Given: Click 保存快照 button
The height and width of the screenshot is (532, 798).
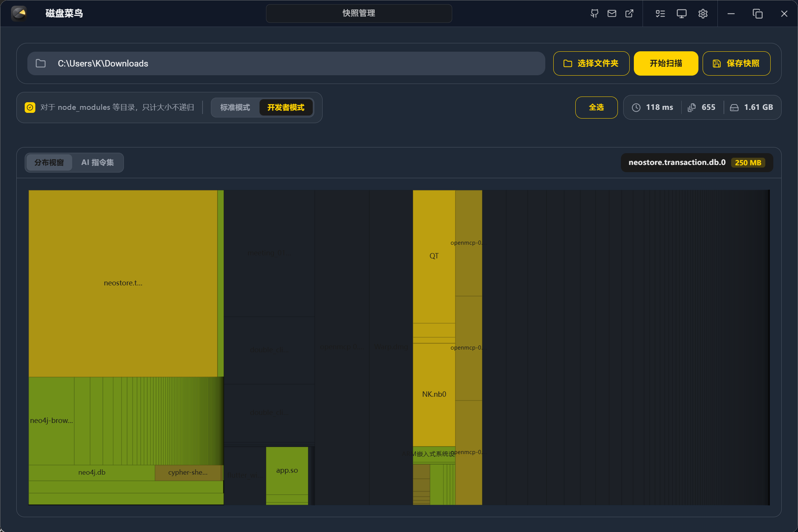Looking at the screenshot, I should pyautogui.click(x=736, y=63).
